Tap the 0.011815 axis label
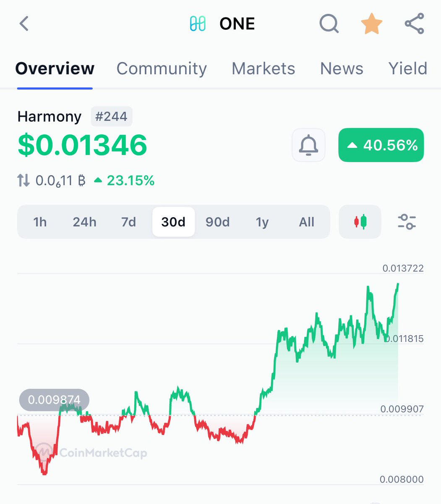 (404, 339)
